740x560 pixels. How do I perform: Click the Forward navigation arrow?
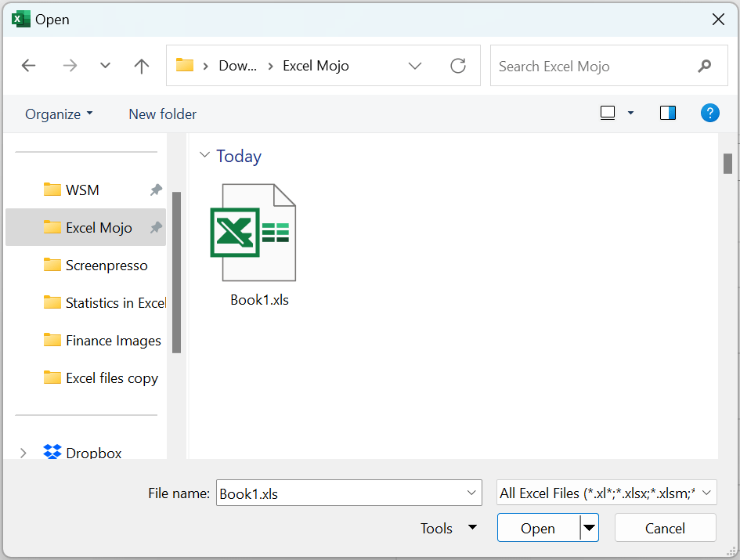(x=70, y=66)
